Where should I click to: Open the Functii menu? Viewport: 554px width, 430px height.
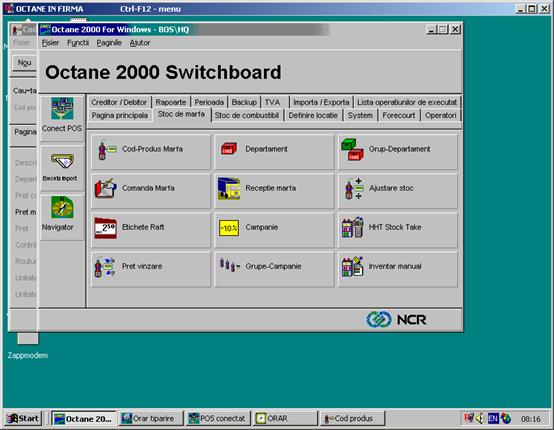pos(78,43)
